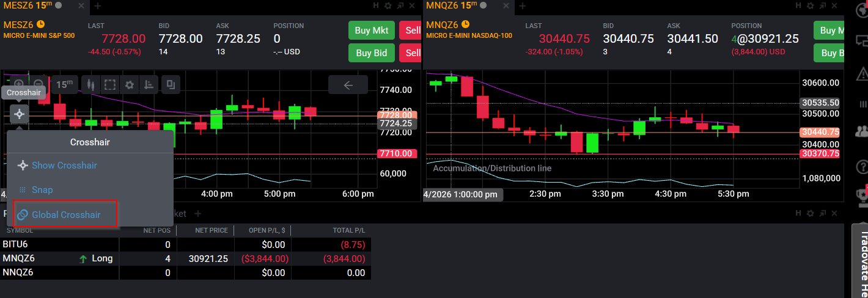Add new tab next to MNQZ6 tab
The width and height of the screenshot is (868, 298).
coord(523,5)
